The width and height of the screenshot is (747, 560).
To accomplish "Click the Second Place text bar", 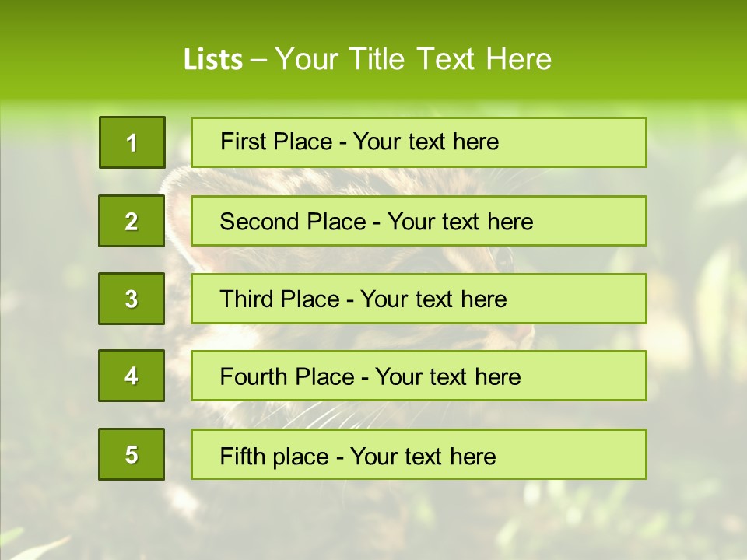I will 419,221.
